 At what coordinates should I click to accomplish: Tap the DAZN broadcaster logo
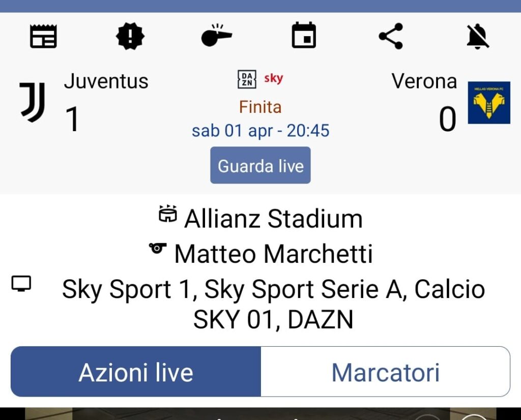247,79
